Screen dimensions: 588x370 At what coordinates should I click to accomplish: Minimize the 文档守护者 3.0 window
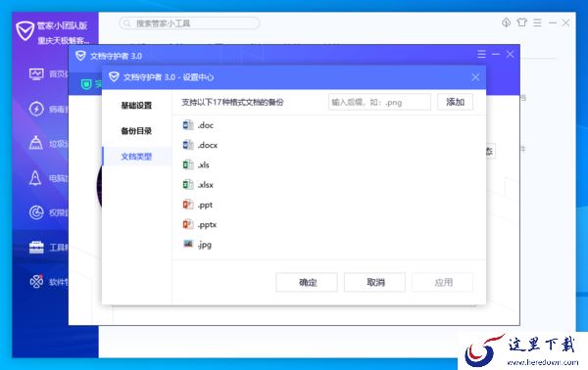(496, 54)
